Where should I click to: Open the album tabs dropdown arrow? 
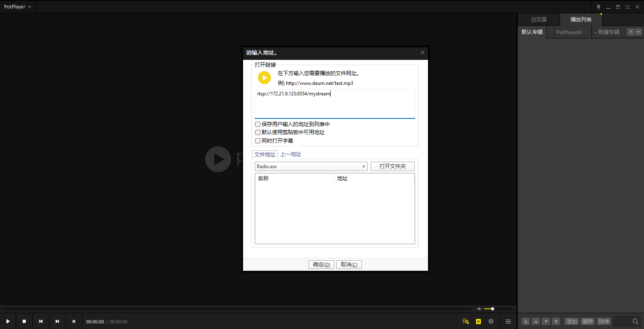[638, 32]
